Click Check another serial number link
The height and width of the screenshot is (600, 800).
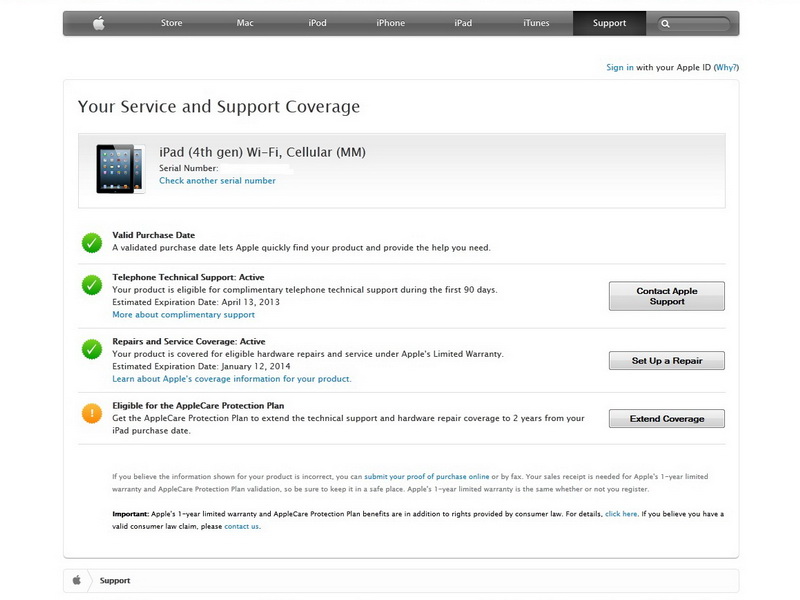click(x=217, y=181)
